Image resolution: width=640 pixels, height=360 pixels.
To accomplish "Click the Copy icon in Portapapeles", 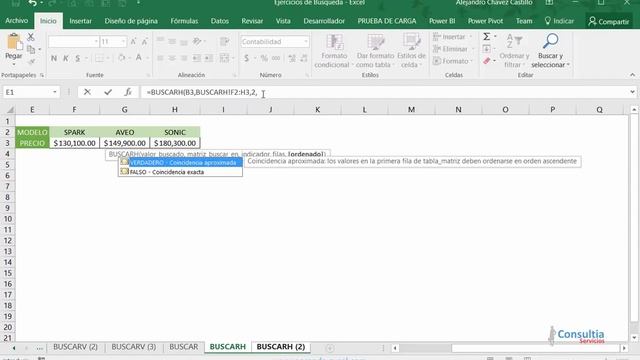I will (31, 49).
